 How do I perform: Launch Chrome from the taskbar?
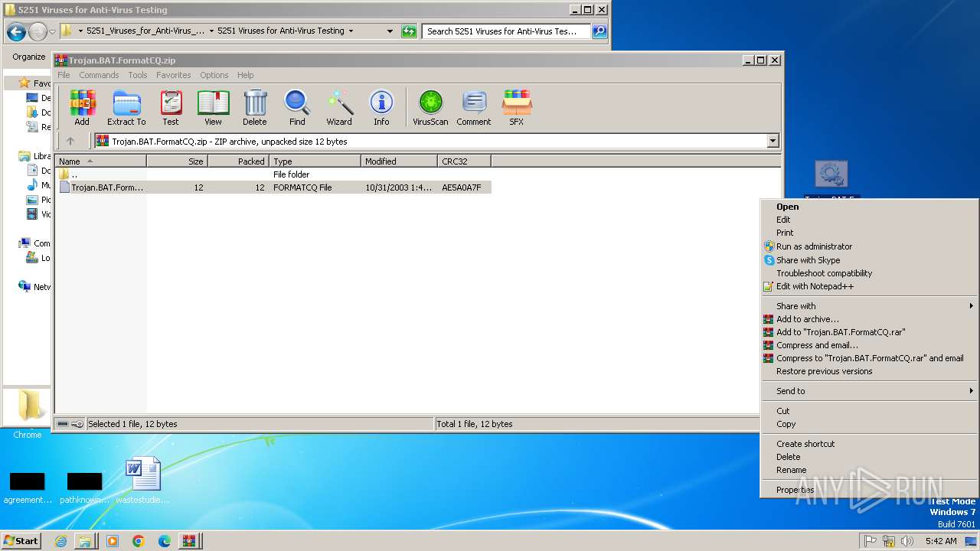(139, 541)
